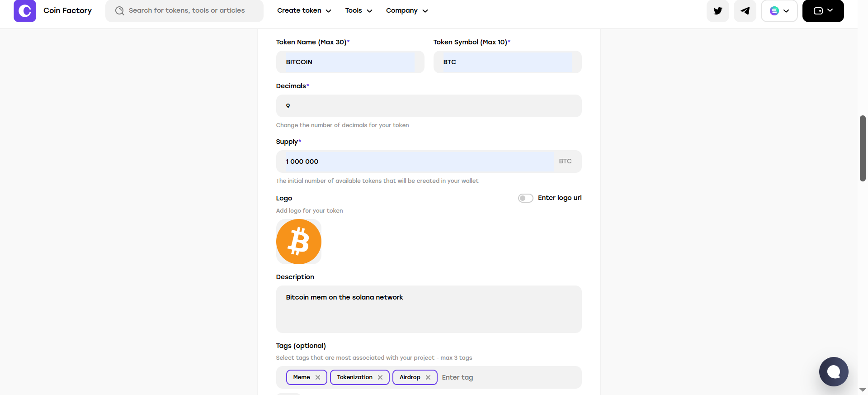Click the Tokenization tag chip label

[x=355, y=377]
